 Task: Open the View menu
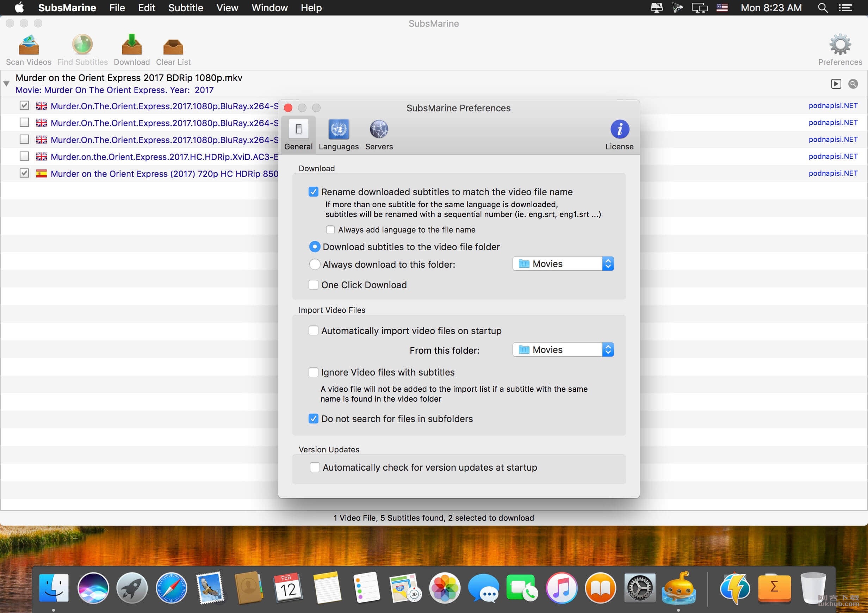(227, 7)
